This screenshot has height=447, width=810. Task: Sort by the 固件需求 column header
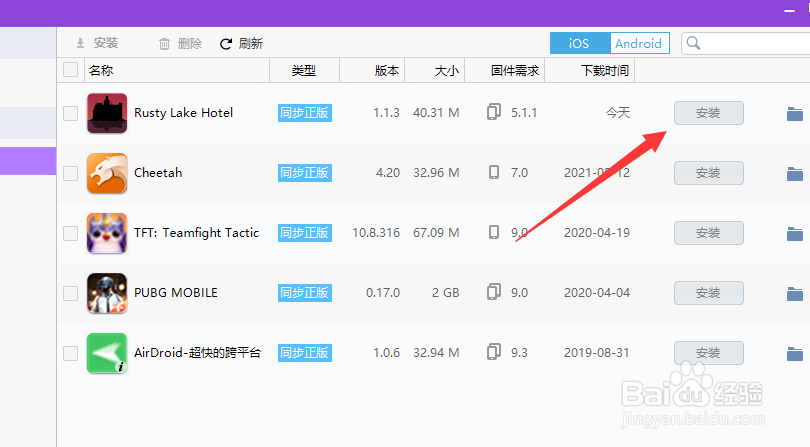505,70
